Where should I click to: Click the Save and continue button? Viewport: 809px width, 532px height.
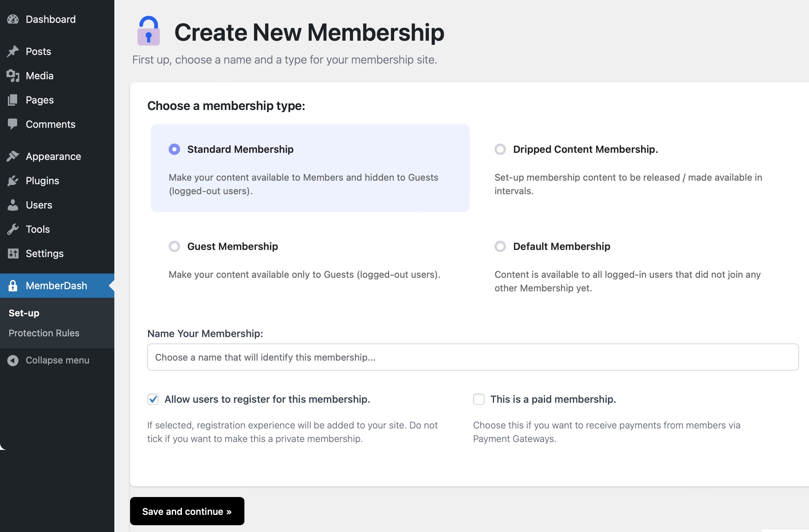click(187, 511)
